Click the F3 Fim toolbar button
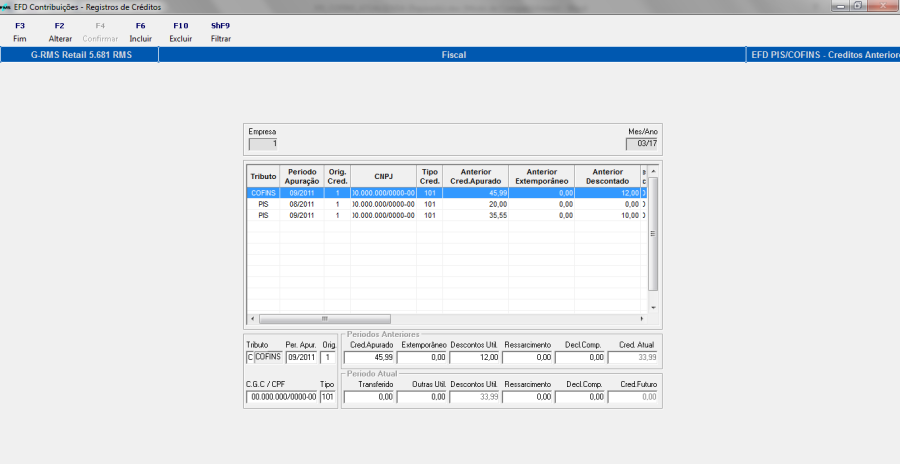This screenshot has height=464, width=900. coord(20,32)
